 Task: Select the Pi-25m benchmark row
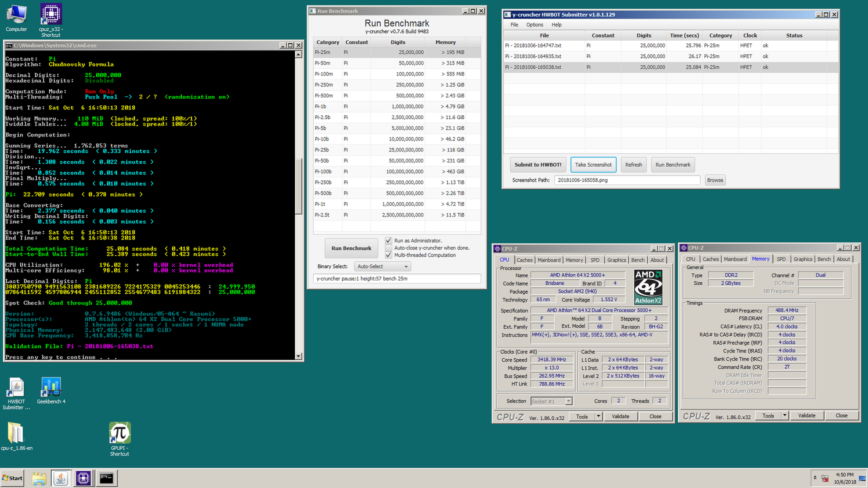coord(397,52)
